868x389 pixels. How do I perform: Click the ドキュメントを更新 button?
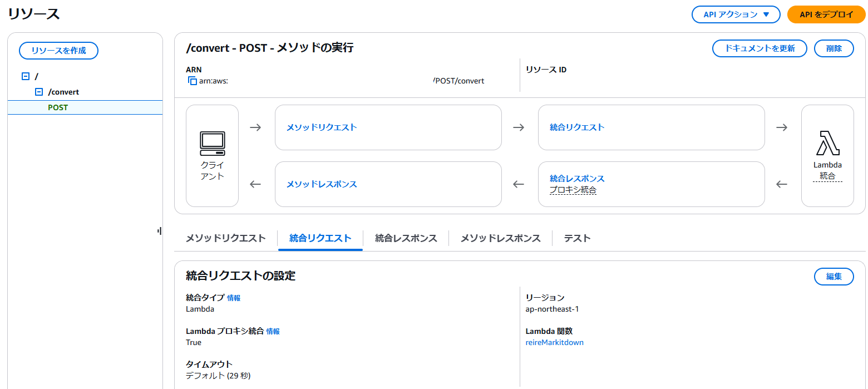759,48
